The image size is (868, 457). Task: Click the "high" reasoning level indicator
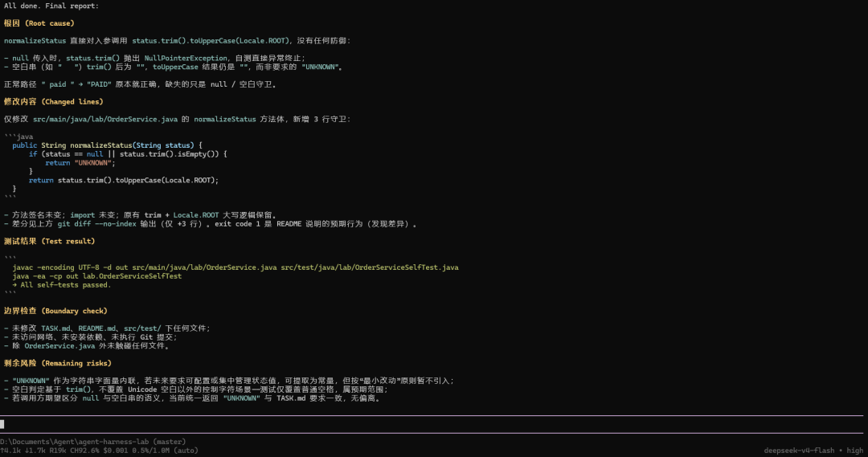coord(854,451)
